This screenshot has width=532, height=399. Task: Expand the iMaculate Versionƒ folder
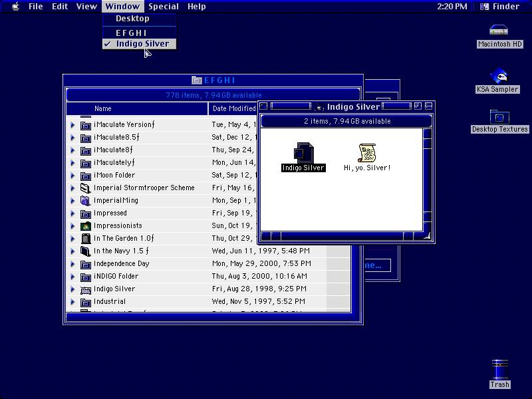pos(72,125)
